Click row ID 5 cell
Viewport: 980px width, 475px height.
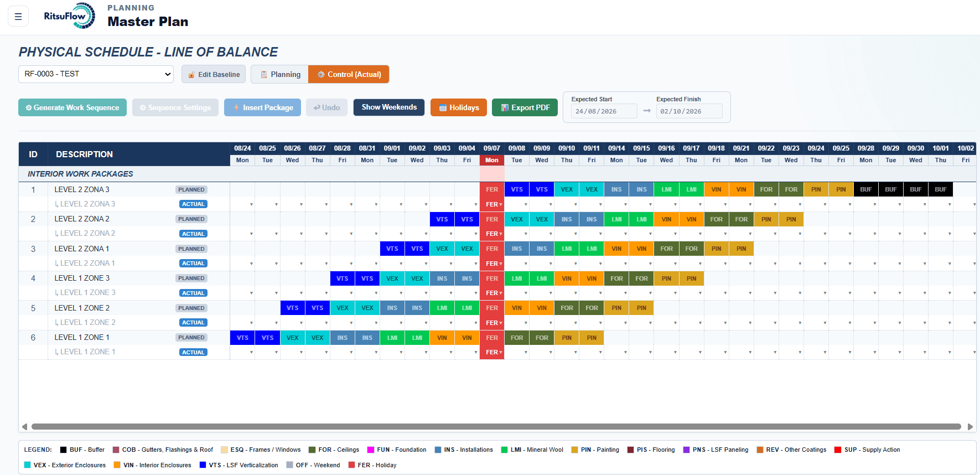coord(33,308)
